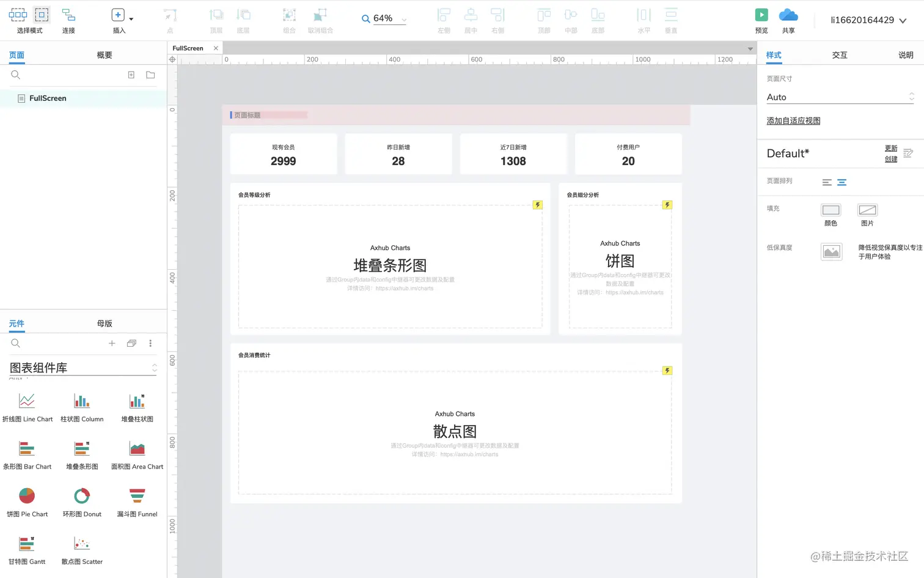This screenshot has width=924, height=578.
Task: Click the Align Middle (中部) icon
Action: (571, 15)
